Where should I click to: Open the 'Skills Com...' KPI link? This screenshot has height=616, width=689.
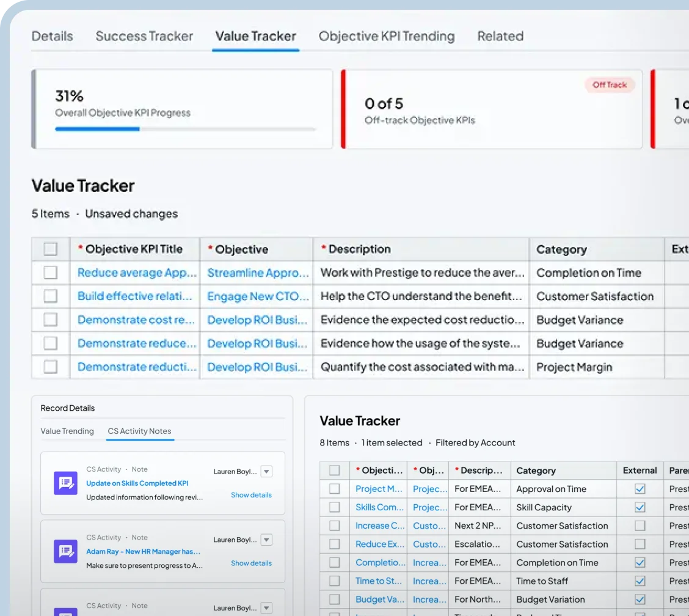point(380,507)
